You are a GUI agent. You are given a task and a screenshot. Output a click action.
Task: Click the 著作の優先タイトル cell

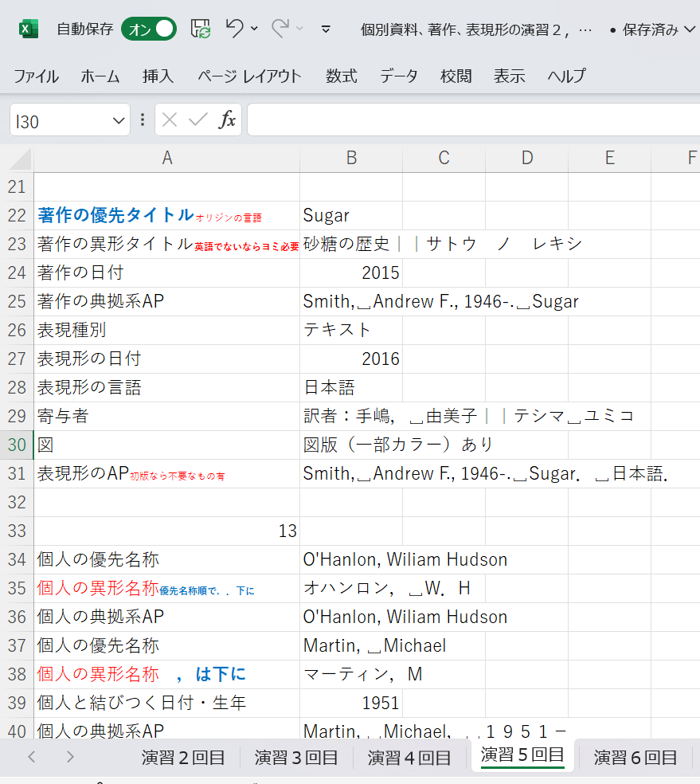167,215
